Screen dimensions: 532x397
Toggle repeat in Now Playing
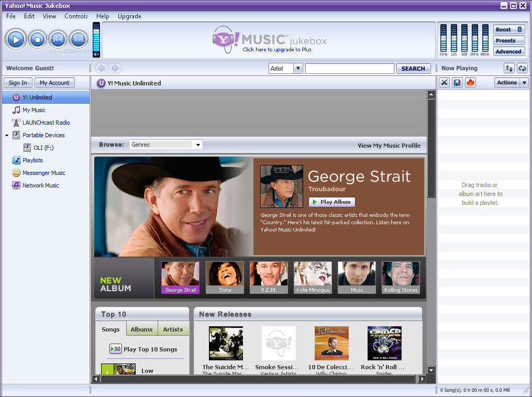522,68
